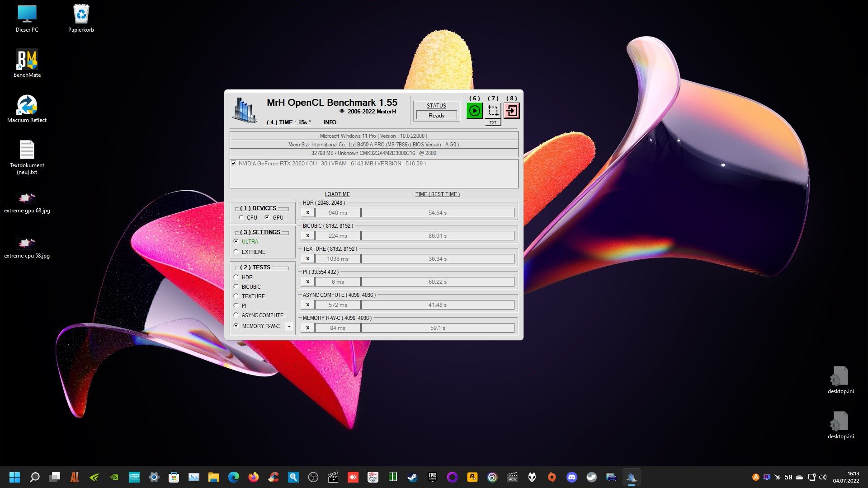Click the LOADTIME column header

coord(337,194)
